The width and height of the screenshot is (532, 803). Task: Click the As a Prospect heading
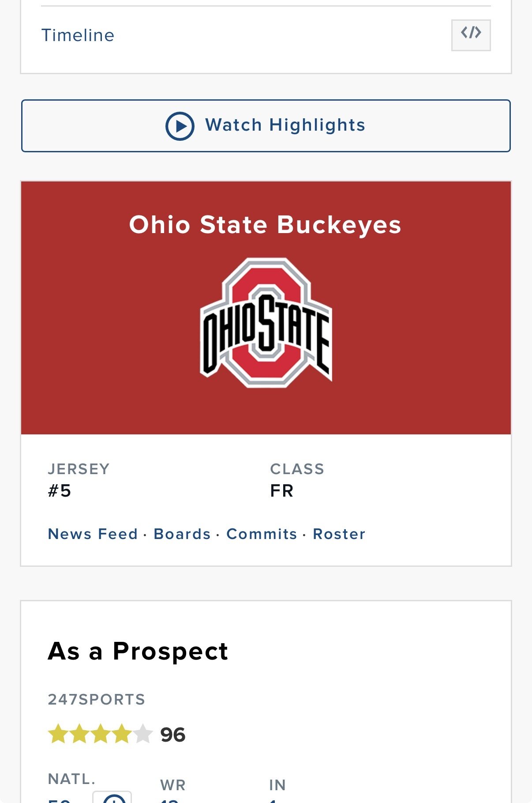click(x=138, y=651)
